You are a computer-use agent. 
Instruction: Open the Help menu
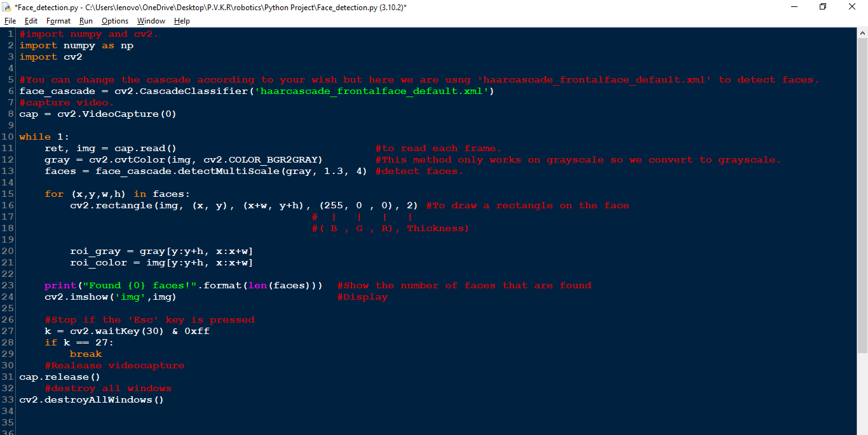tap(182, 21)
